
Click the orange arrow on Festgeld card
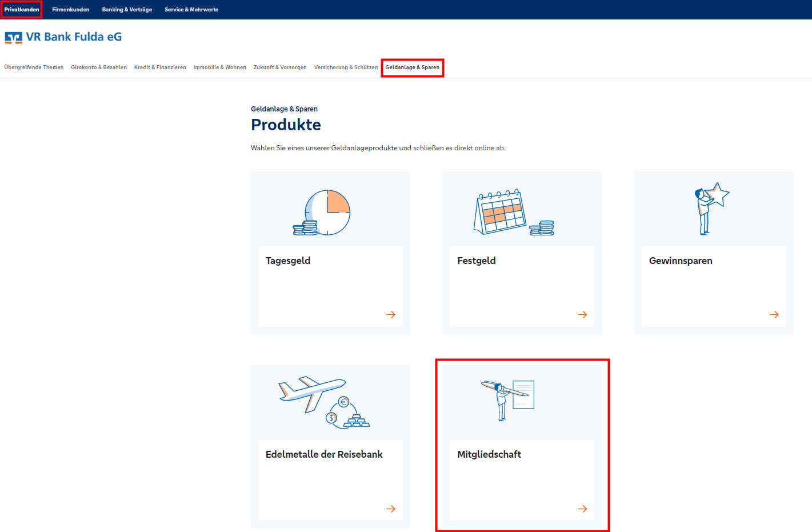tap(582, 314)
